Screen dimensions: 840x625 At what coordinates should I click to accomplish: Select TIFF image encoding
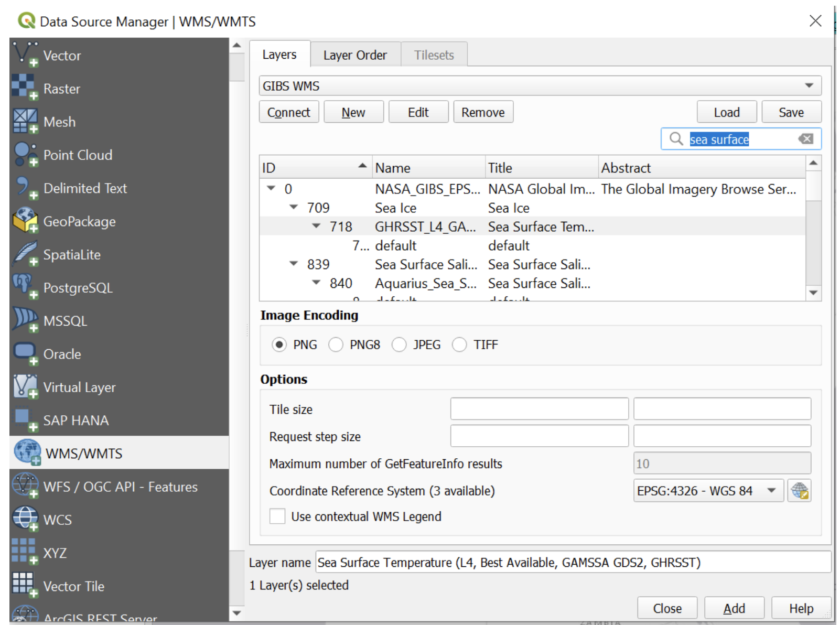[459, 344]
